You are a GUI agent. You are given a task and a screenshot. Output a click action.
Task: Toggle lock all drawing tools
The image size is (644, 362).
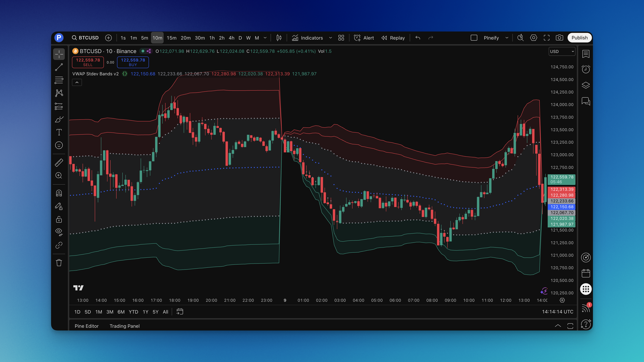point(59,219)
